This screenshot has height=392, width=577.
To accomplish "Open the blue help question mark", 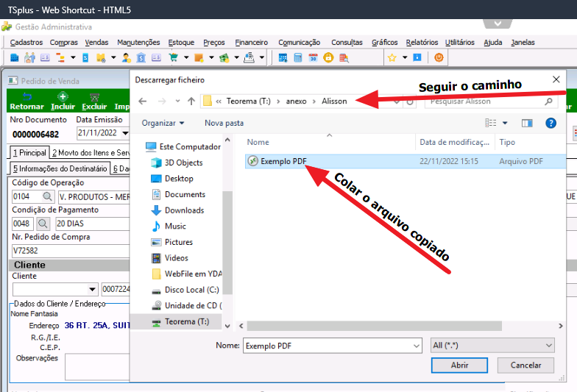I will (x=551, y=124).
